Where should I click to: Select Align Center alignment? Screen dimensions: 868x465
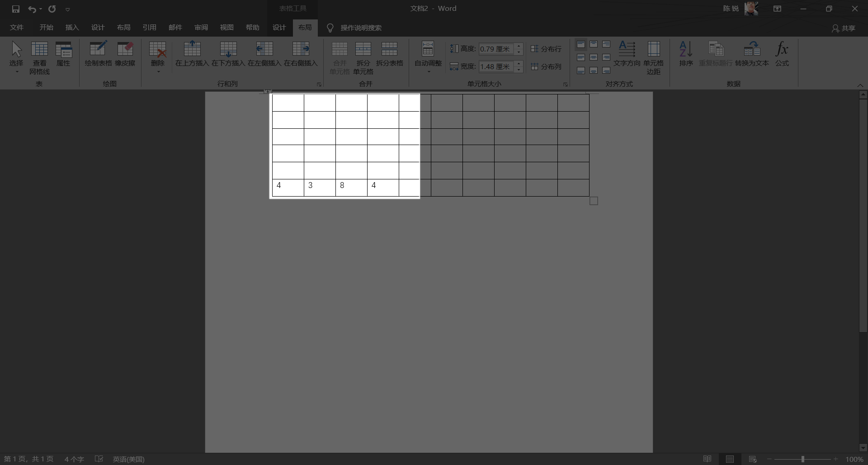pyautogui.click(x=594, y=57)
